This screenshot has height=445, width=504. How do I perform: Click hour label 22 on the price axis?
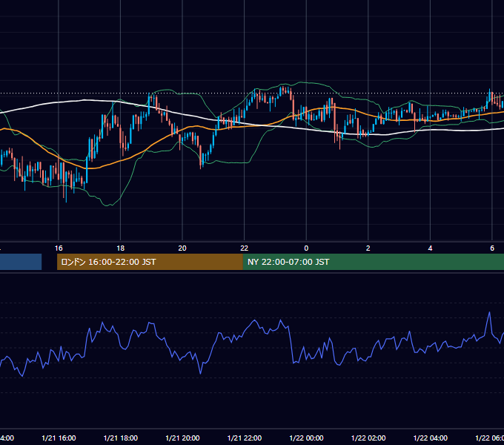click(245, 248)
